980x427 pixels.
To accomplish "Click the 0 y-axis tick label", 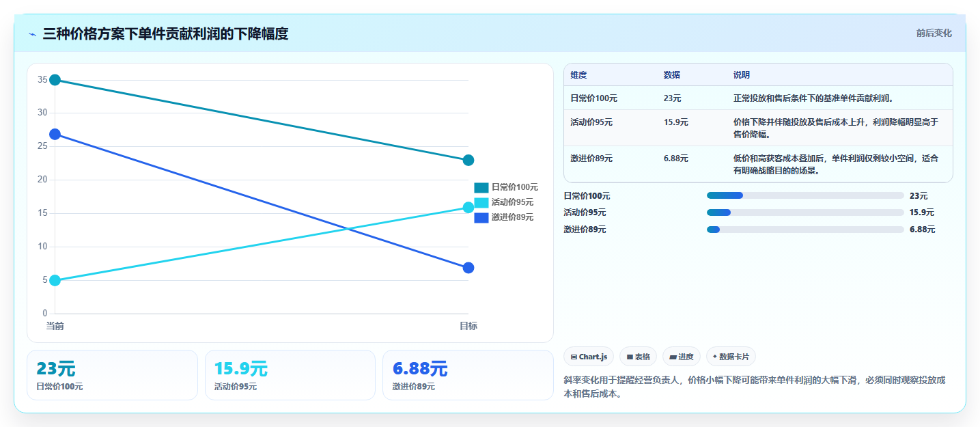I will click(x=45, y=314).
